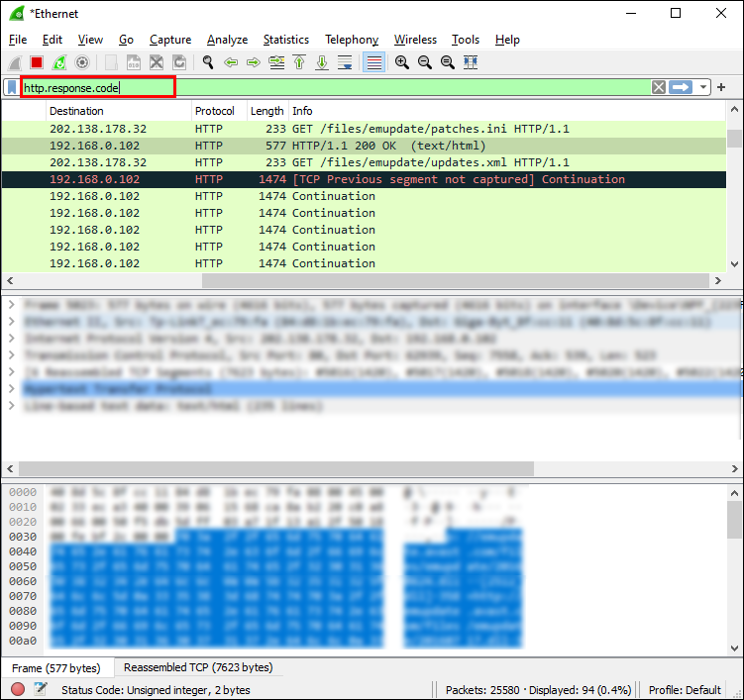Sort by the Length column header
Viewport: 744px width, 700px height.
tap(267, 111)
